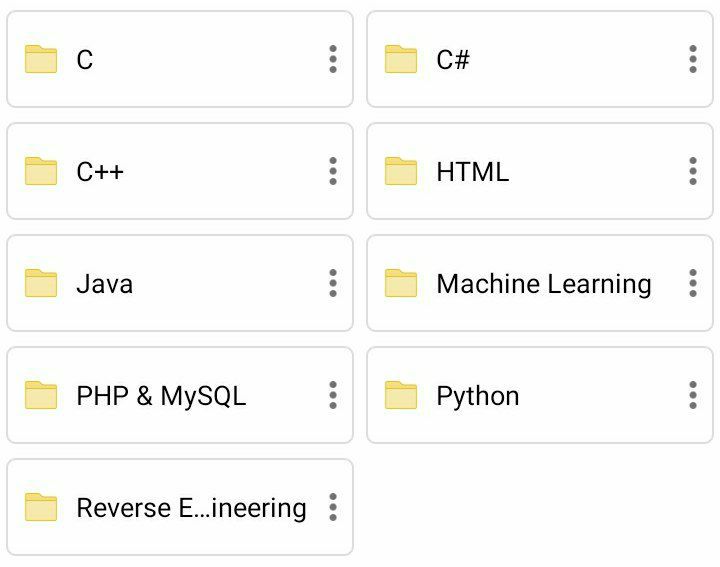Image resolution: width=720 pixels, height=567 pixels.
Task: Open the three-dot menu for Python folder
Action: click(693, 395)
